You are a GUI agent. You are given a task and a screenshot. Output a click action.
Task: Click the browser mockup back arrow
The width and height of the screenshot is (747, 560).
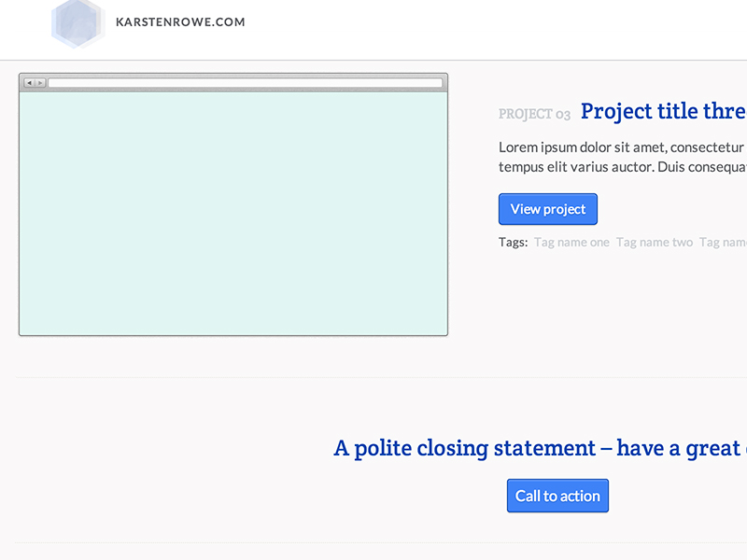tap(30, 83)
